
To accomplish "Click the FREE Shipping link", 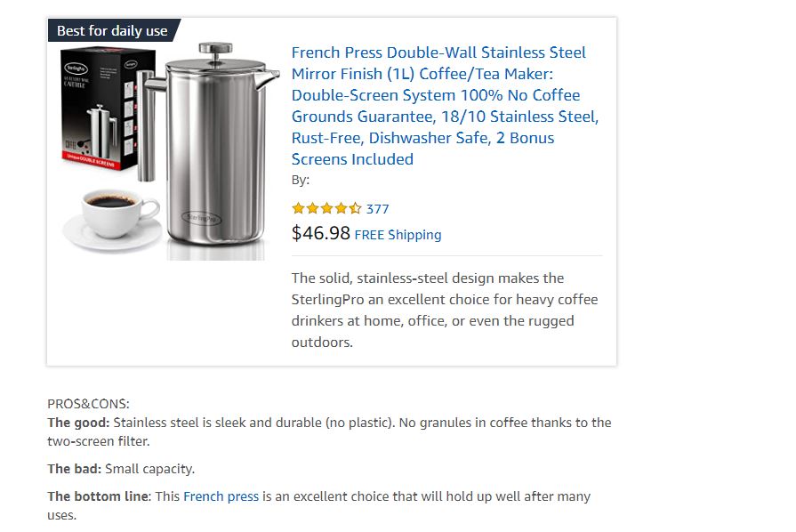I will pos(398,235).
